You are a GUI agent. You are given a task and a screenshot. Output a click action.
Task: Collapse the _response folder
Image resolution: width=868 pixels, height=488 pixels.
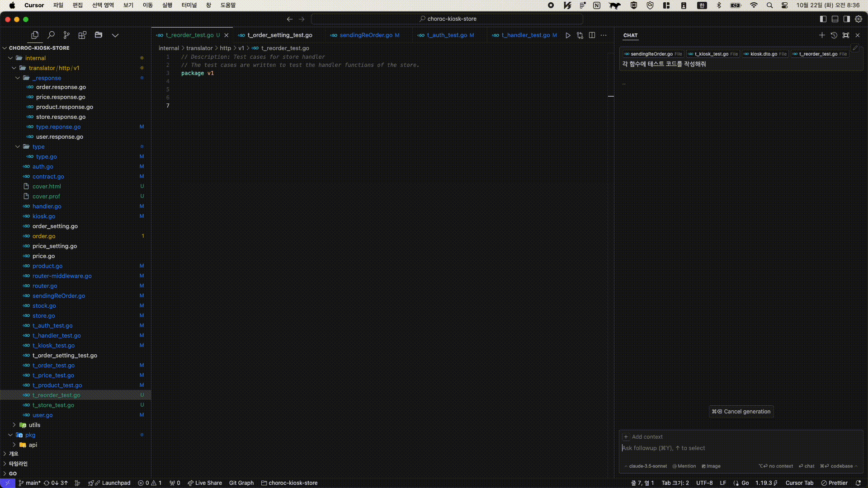(x=18, y=78)
